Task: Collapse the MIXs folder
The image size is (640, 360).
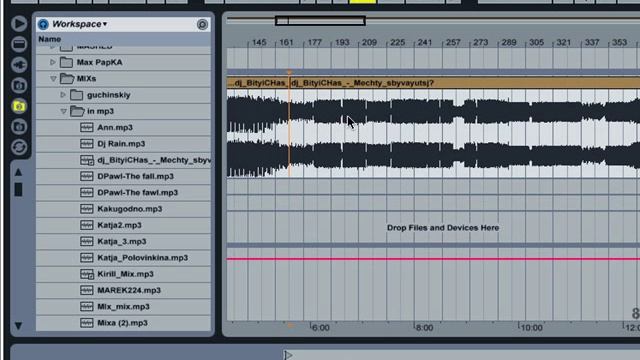Action: tap(53, 78)
